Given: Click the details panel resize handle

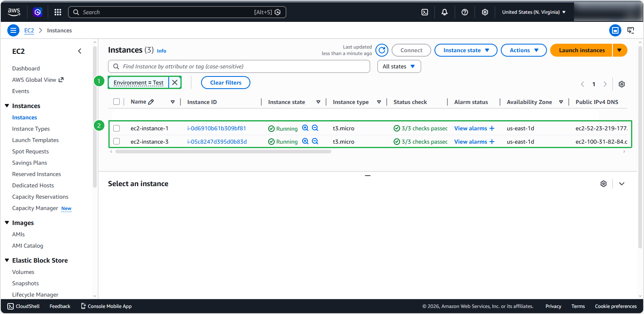Looking at the screenshot, I should [x=368, y=176].
